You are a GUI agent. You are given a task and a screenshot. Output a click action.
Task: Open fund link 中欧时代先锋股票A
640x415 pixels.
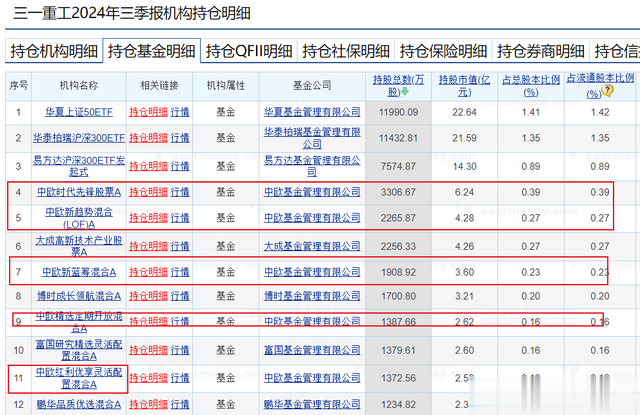point(79,192)
